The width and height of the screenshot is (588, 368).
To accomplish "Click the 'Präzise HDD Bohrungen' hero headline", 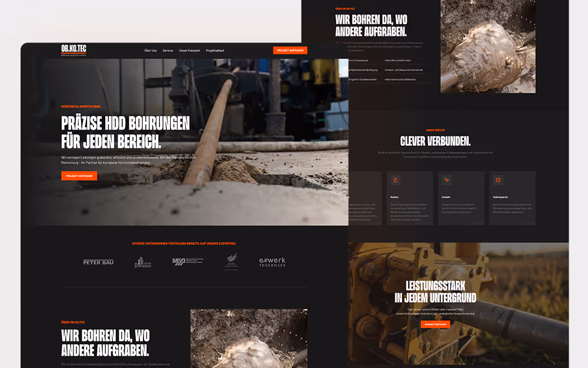I will tap(125, 132).
